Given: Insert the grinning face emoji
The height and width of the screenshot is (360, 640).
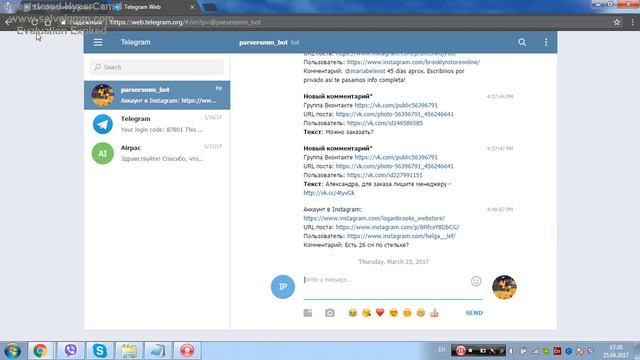Looking at the screenshot, I should click(x=421, y=313).
